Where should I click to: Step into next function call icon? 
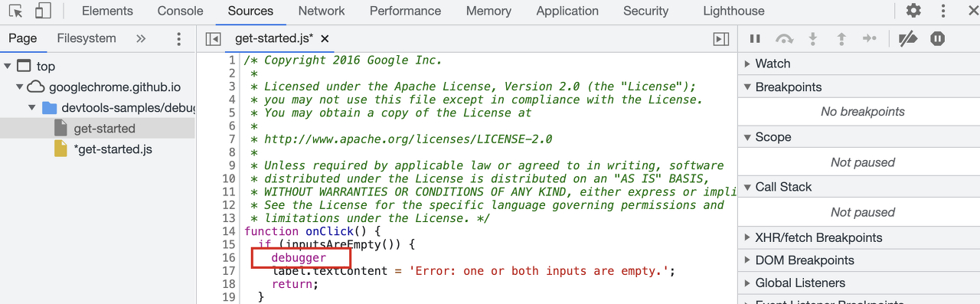813,39
